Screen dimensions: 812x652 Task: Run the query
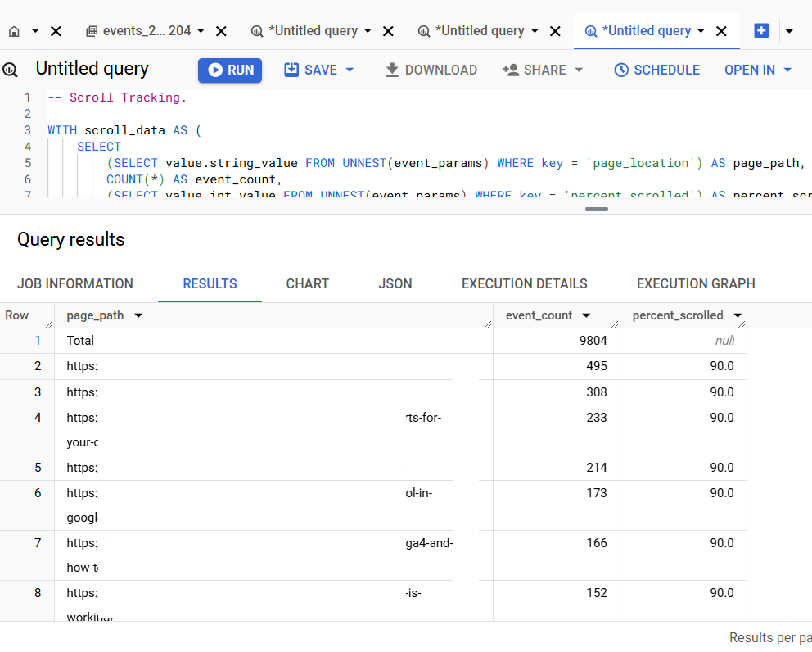point(230,70)
